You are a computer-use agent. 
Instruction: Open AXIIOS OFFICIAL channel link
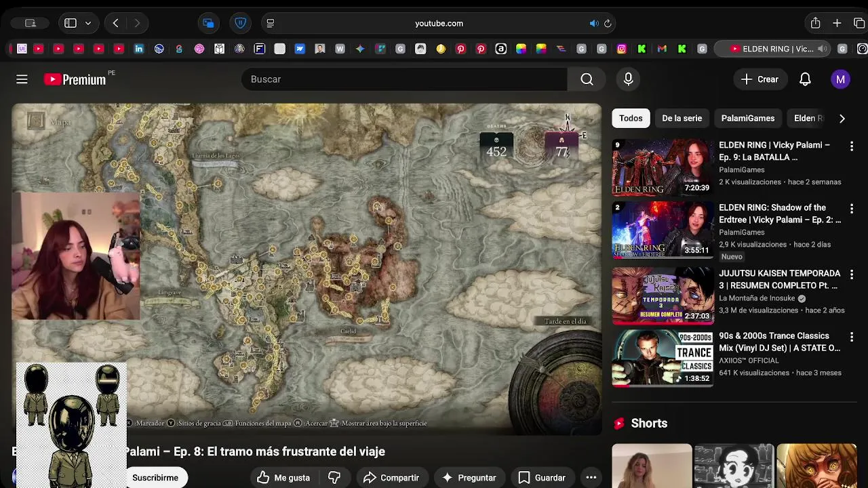[x=749, y=361]
